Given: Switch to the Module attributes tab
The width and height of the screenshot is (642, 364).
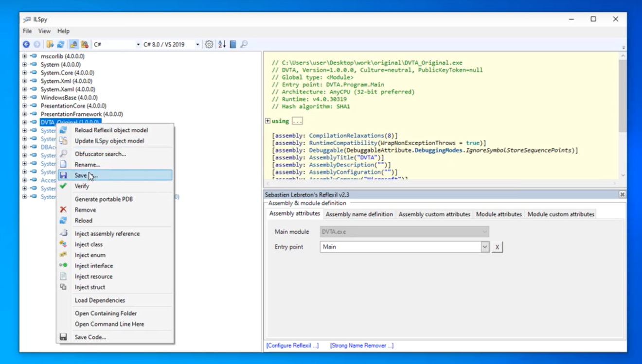Looking at the screenshot, I should tap(499, 214).
